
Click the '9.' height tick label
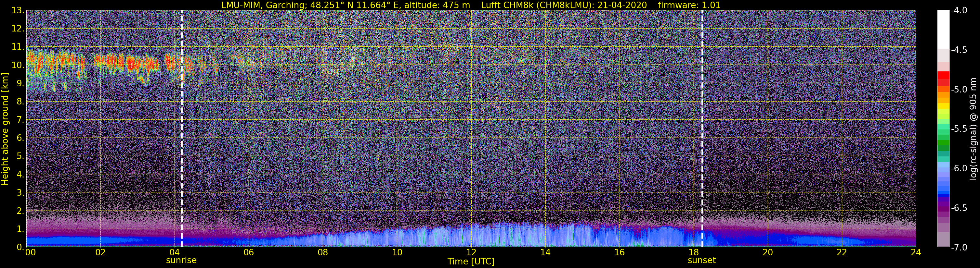click(x=20, y=83)
